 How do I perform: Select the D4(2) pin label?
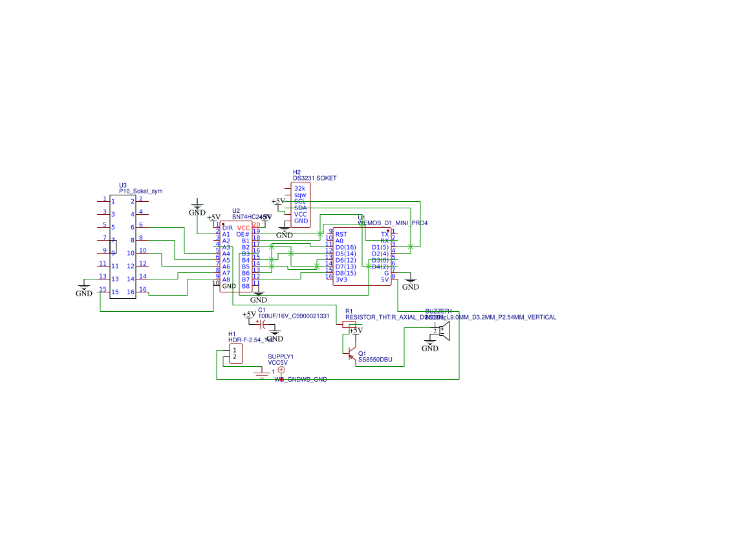[380, 267]
